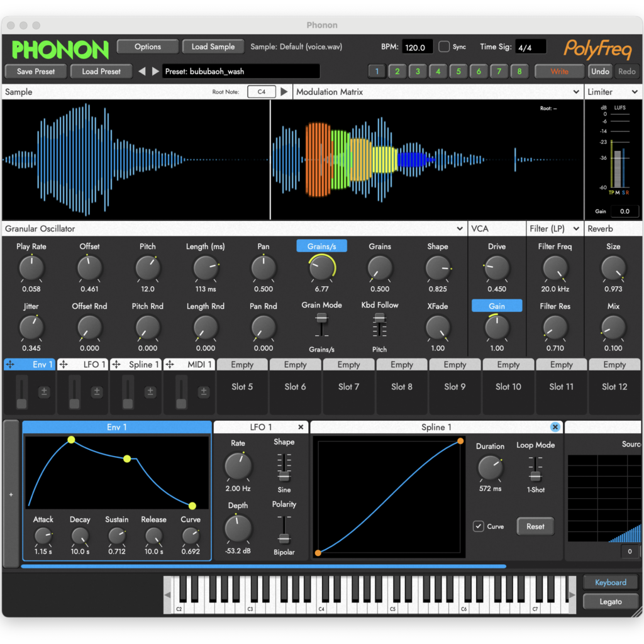The width and height of the screenshot is (644, 644).
Task: Open the Empty Slot 9 source selector
Action: (x=455, y=364)
